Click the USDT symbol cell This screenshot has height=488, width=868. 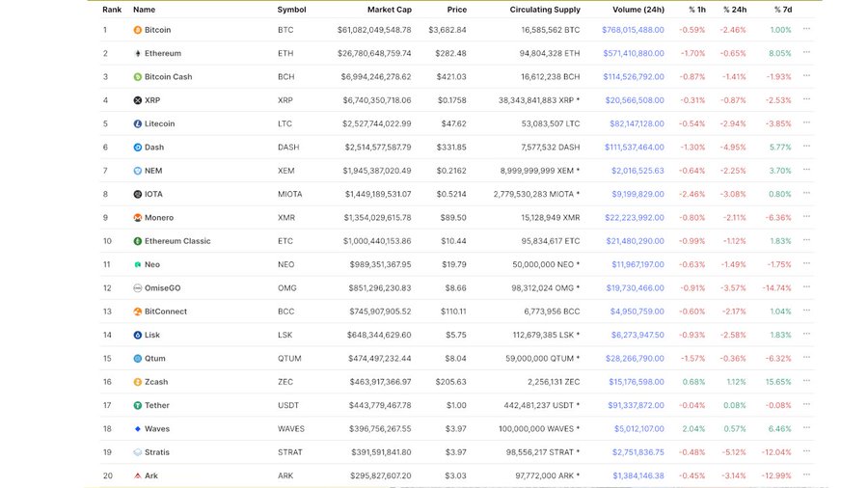288,405
